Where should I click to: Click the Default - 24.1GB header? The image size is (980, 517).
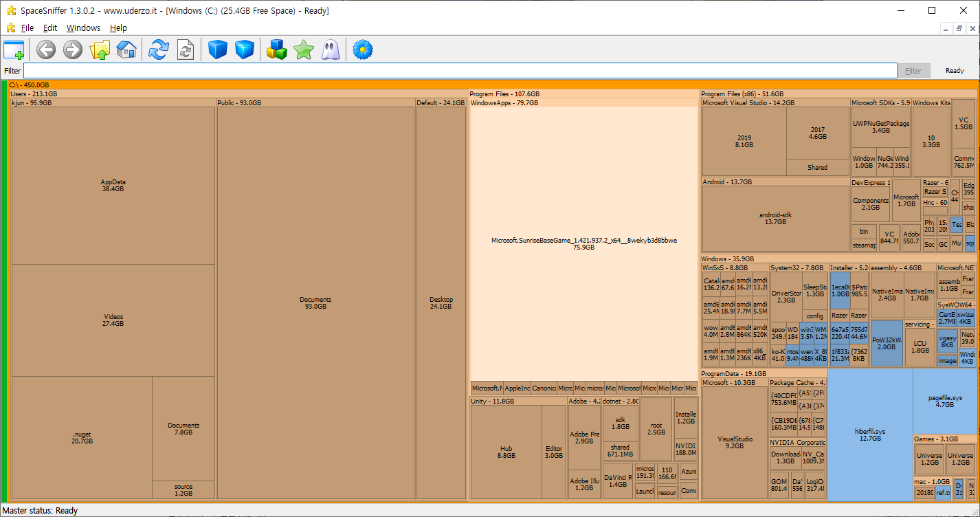pyautogui.click(x=441, y=102)
